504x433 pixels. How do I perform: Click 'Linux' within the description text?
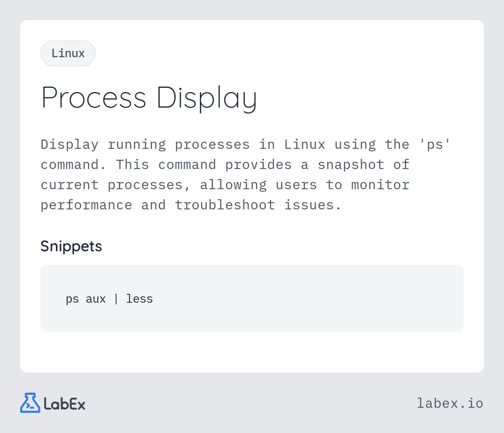(x=304, y=145)
